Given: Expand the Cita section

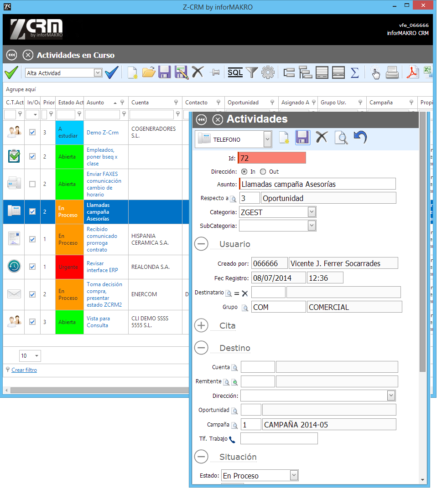Looking at the screenshot, I should [x=202, y=325].
